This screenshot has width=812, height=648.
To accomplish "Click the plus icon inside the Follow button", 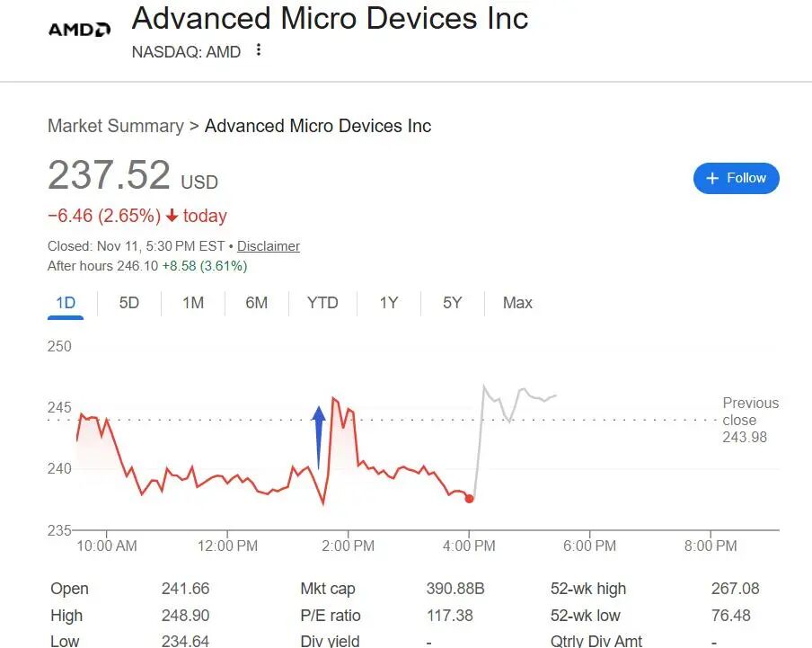I will 710,178.
